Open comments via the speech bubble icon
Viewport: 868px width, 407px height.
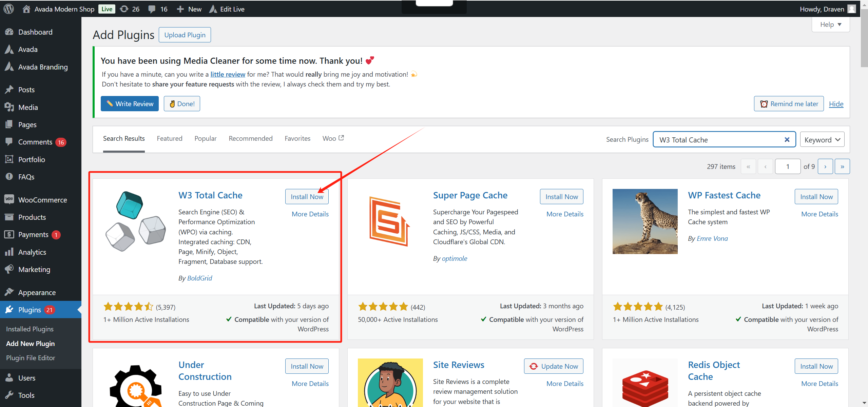tap(152, 9)
